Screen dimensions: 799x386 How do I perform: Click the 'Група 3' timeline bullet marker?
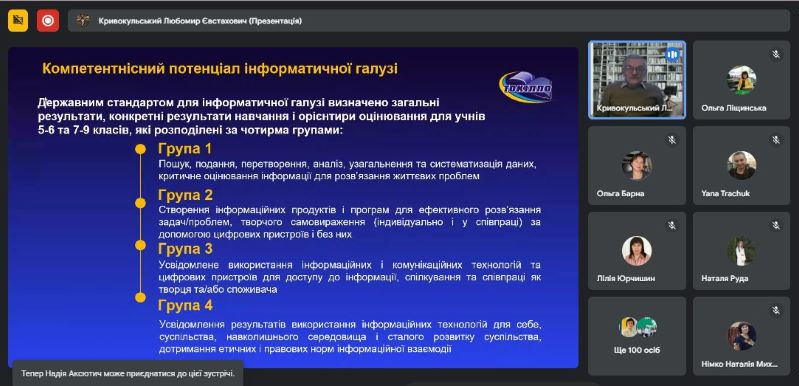pos(140,245)
